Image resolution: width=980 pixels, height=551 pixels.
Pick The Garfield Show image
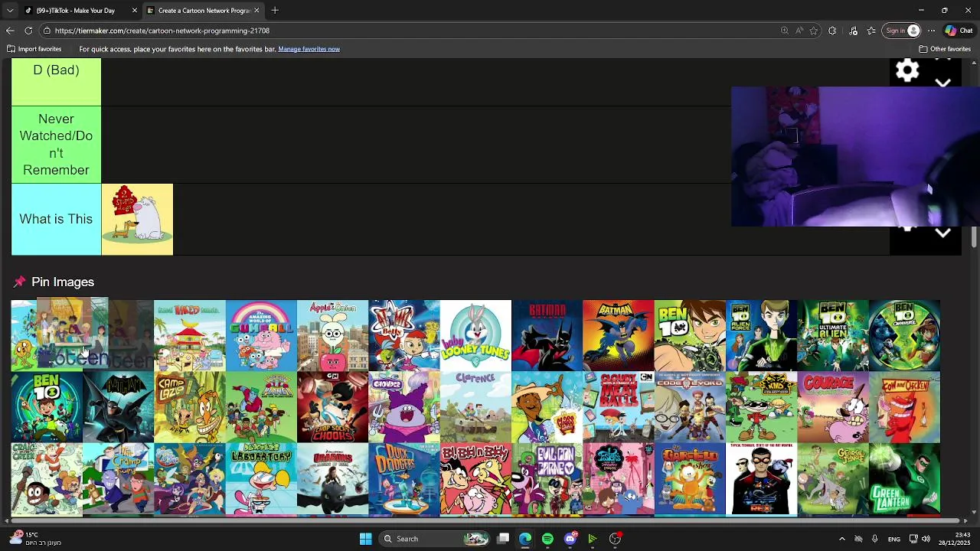pyautogui.click(x=690, y=478)
